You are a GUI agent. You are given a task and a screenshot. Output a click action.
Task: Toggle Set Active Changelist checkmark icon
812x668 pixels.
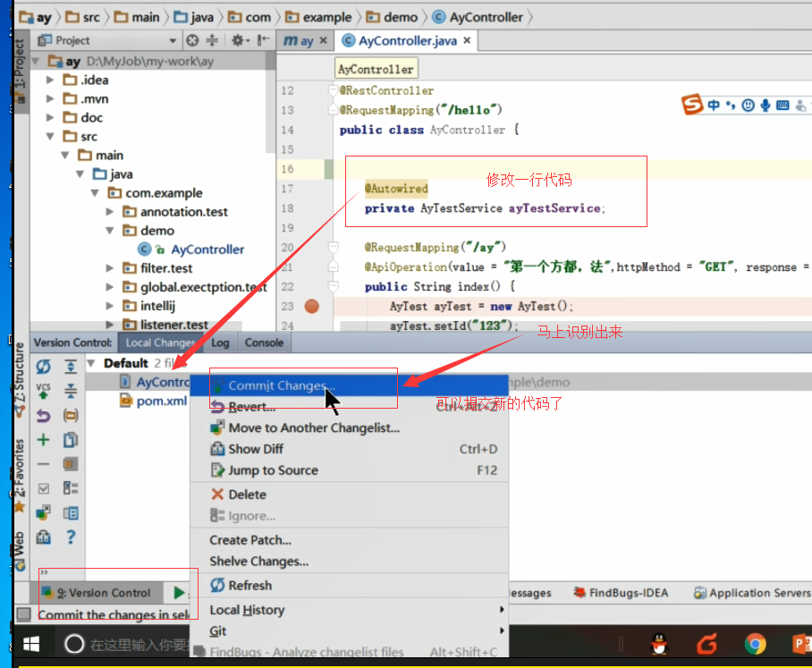44,488
